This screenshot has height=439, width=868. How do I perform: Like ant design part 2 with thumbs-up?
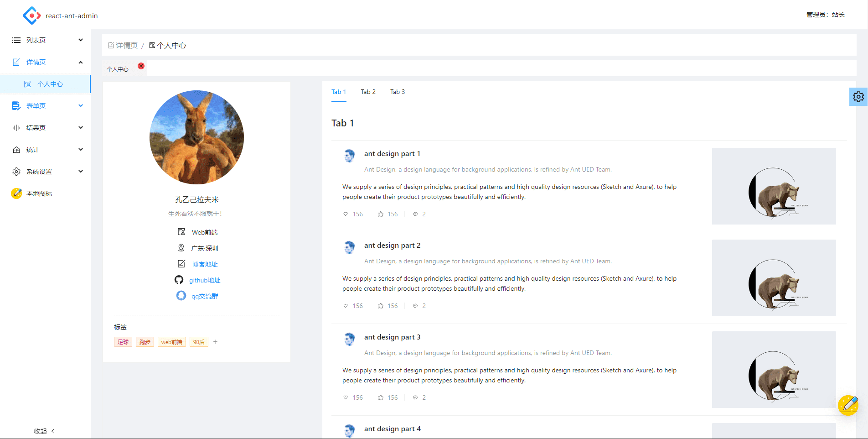pyautogui.click(x=380, y=306)
